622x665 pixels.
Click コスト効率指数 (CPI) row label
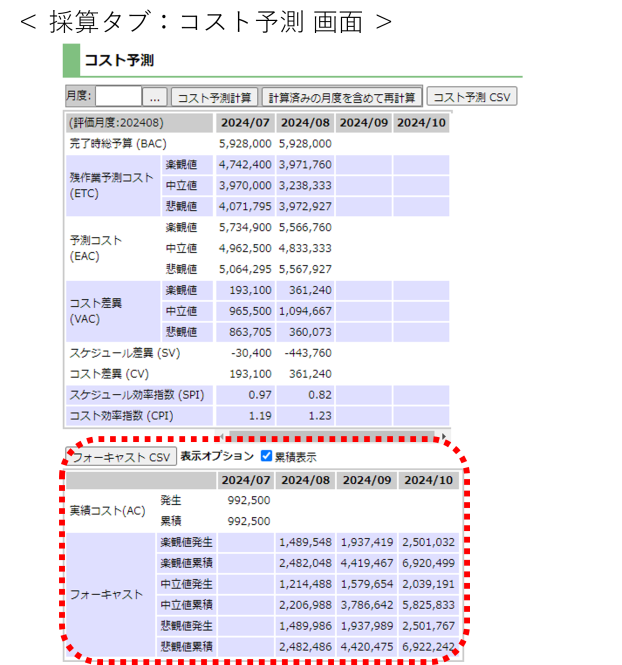point(121,416)
